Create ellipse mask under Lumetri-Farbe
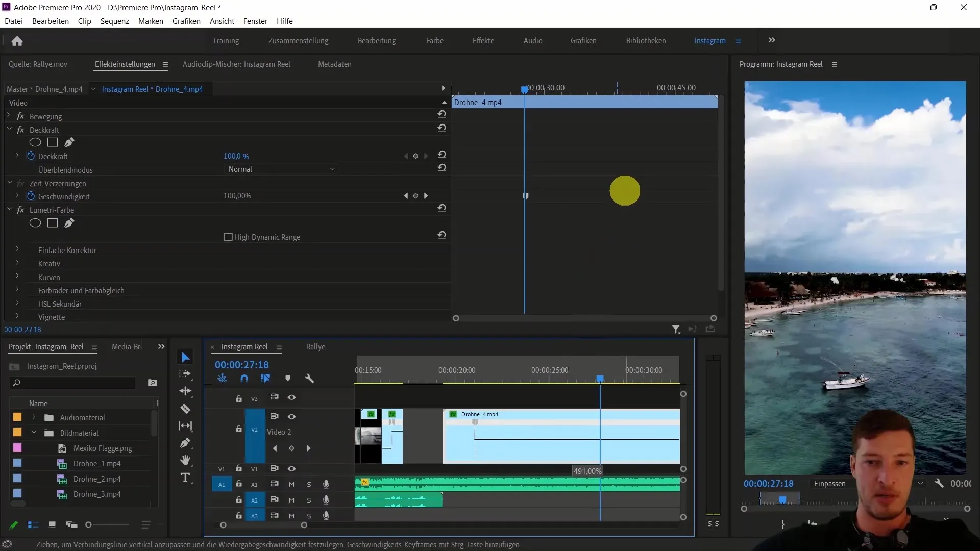This screenshot has height=551, width=980. point(35,223)
